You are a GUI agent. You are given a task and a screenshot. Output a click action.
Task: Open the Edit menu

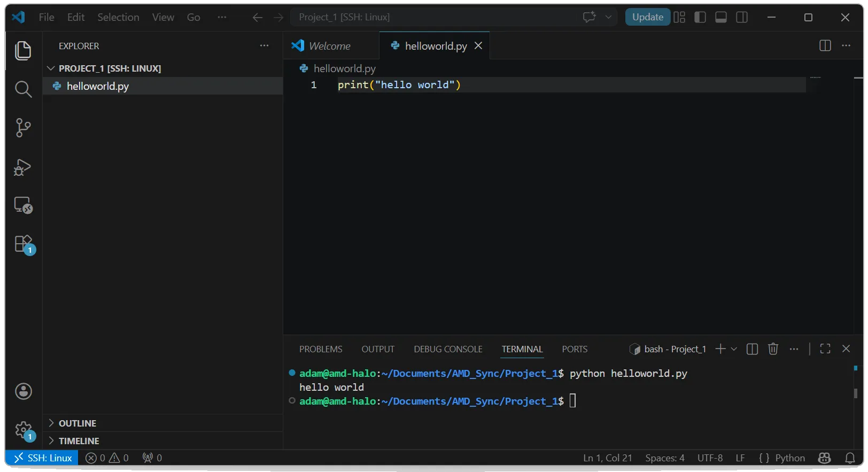pos(76,17)
